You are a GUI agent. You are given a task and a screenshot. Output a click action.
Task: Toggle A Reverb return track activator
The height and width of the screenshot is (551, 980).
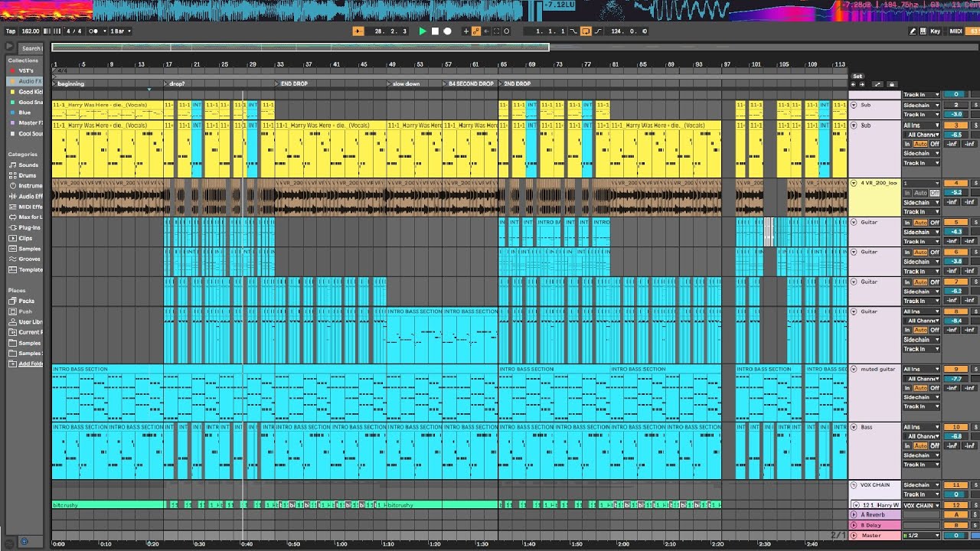pos(955,515)
